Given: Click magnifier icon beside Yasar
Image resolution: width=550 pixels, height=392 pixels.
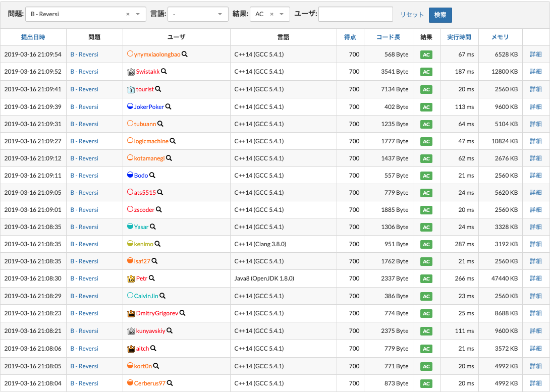Looking at the screenshot, I should click(152, 227).
